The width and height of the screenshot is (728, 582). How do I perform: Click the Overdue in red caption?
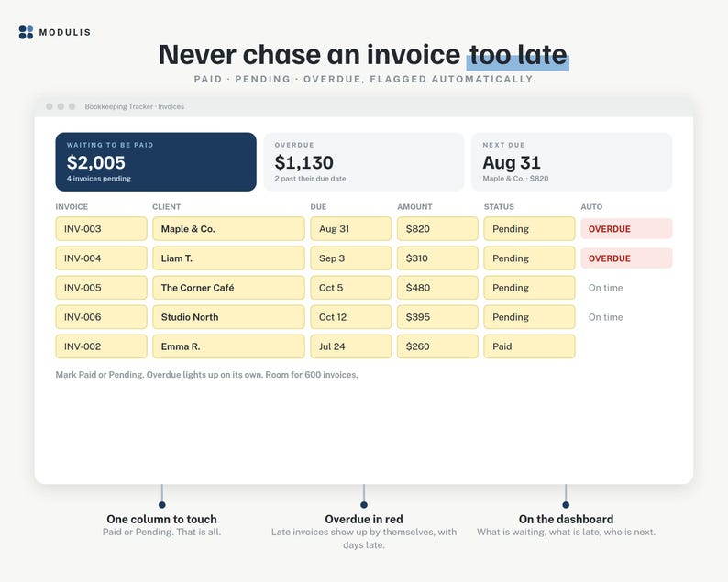pyautogui.click(x=364, y=519)
